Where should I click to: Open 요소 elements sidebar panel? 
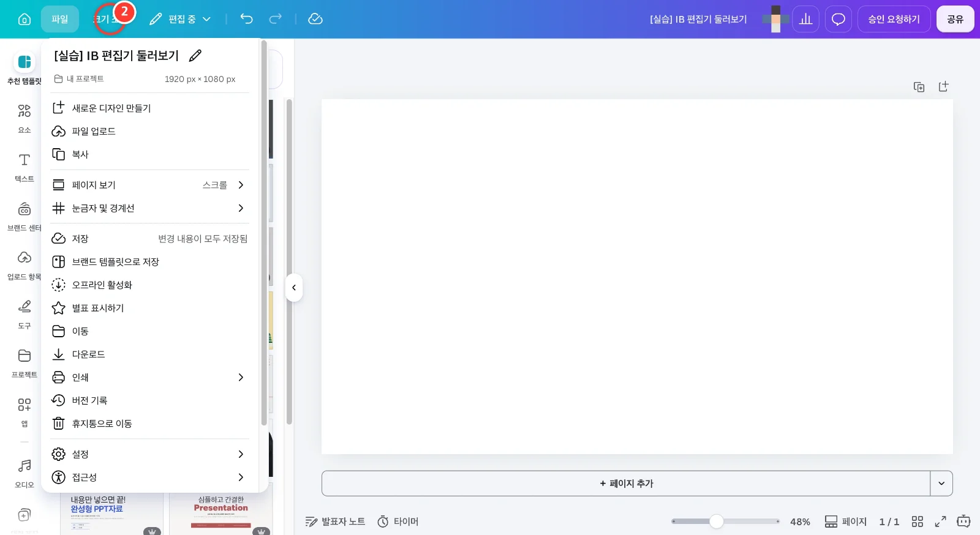point(24,118)
